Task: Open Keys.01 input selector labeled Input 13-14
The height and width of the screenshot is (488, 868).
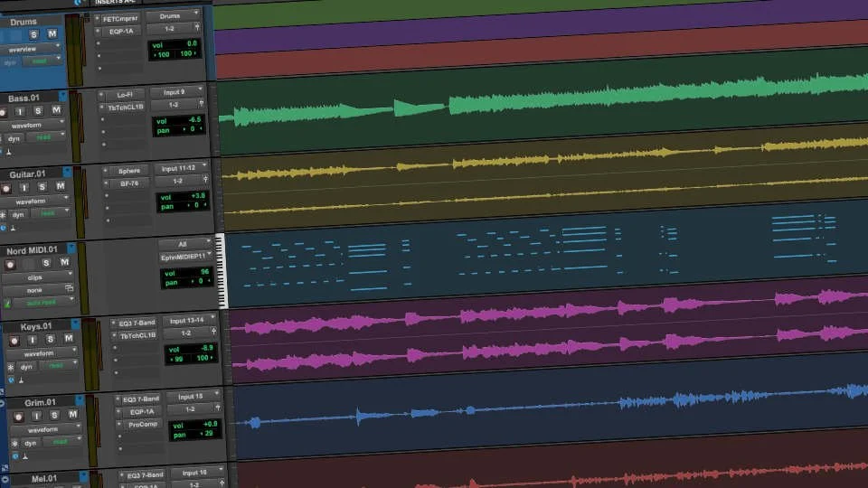Action: click(189, 320)
